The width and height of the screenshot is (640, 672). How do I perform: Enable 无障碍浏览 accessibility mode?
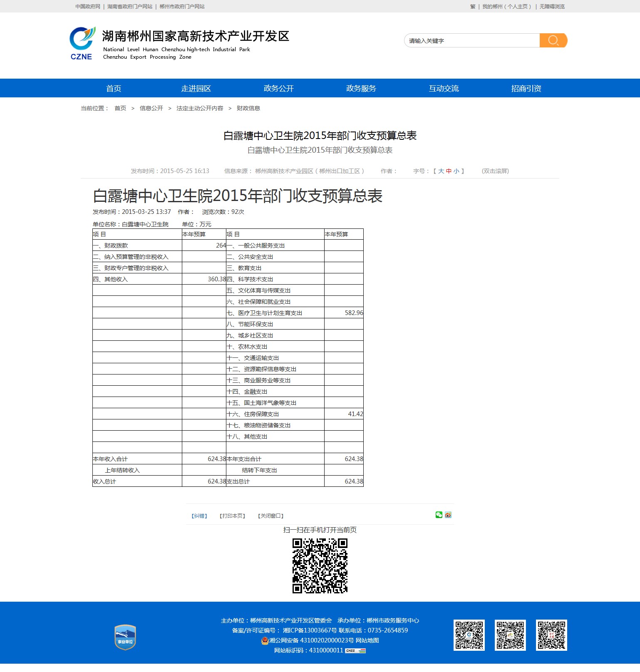(552, 7)
